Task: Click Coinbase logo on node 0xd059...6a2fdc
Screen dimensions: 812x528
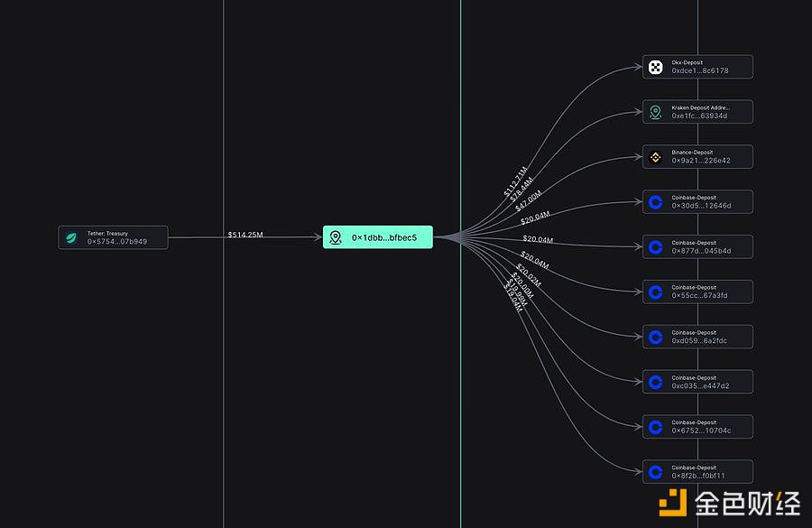Action: coord(656,338)
